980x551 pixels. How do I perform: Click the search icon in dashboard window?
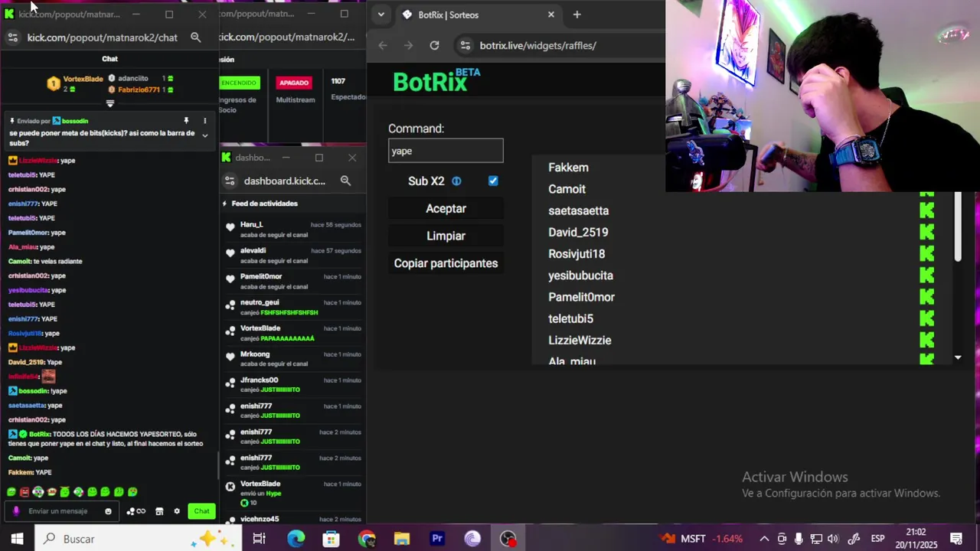pos(345,181)
